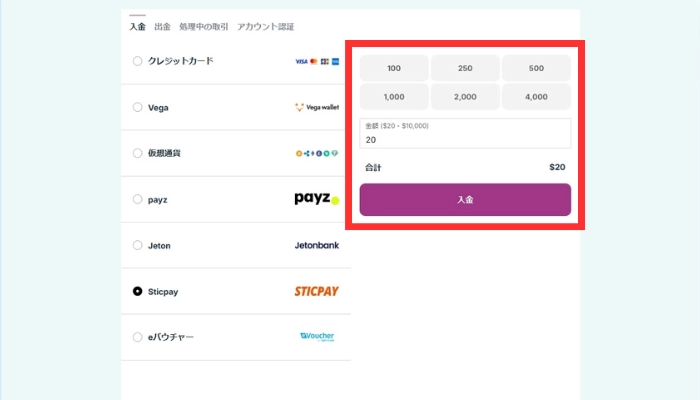Open the 処理中の取引 tab
The image size is (700, 400).
click(203, 27)
